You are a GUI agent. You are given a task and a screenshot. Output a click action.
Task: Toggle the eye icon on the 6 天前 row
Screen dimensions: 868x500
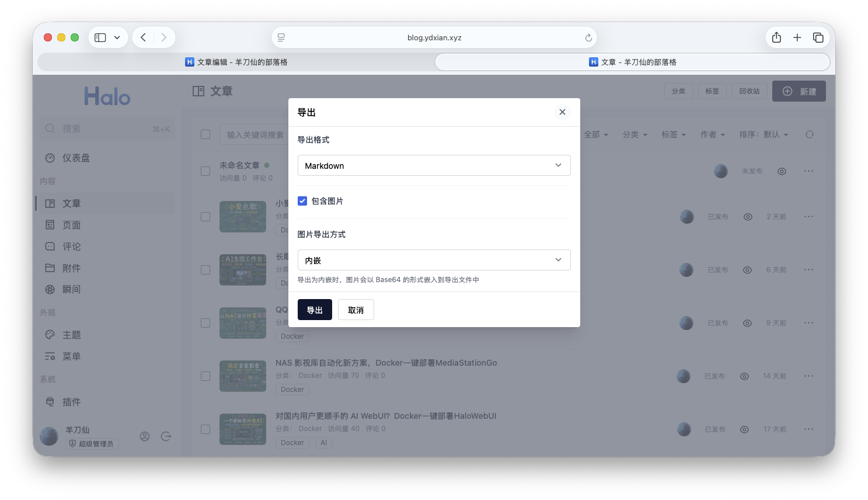pyautogui.click(x=747, y=270)
